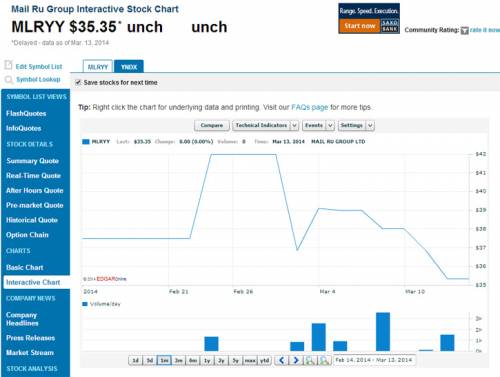Select the 3m time range
This screenshot has height=377, width=500.
[179, 360]
